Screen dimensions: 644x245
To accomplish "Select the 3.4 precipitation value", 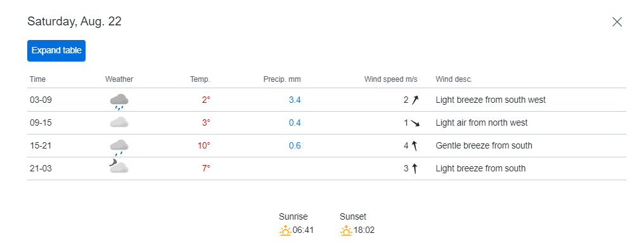I will 295,100.
